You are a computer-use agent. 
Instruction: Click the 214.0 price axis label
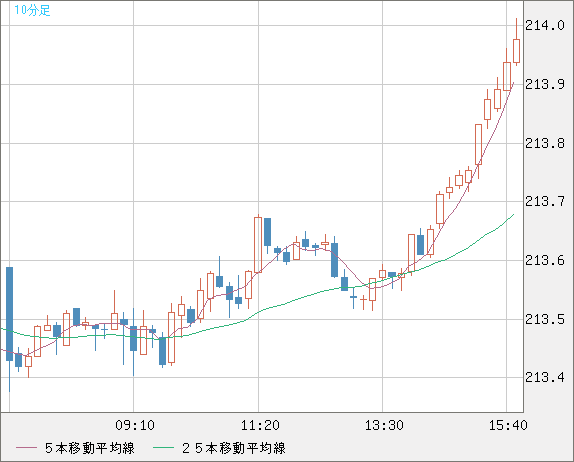(545, 26)
